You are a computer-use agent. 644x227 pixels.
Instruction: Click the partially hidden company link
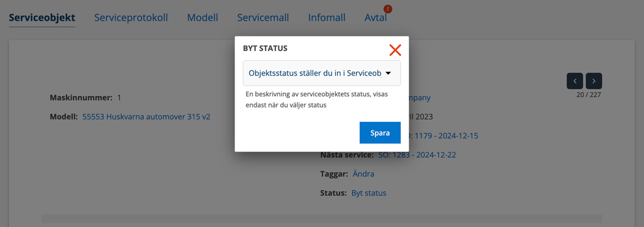pos(419,97)
